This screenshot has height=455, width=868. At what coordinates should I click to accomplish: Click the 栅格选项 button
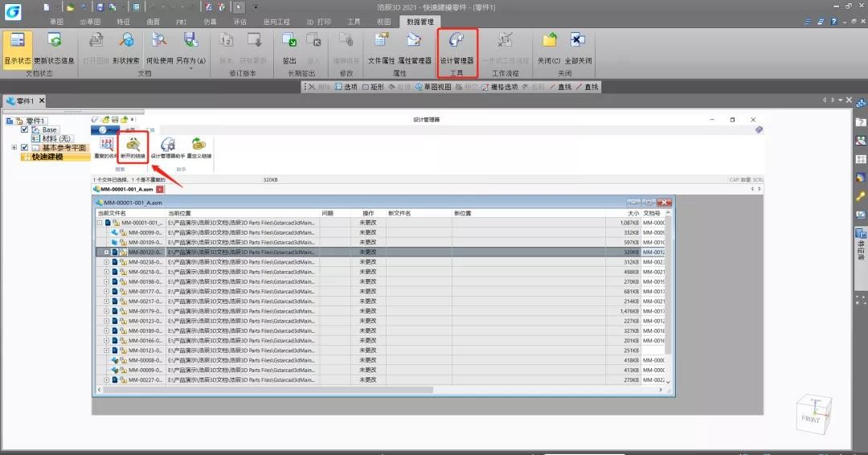click(x=500, y=87)
